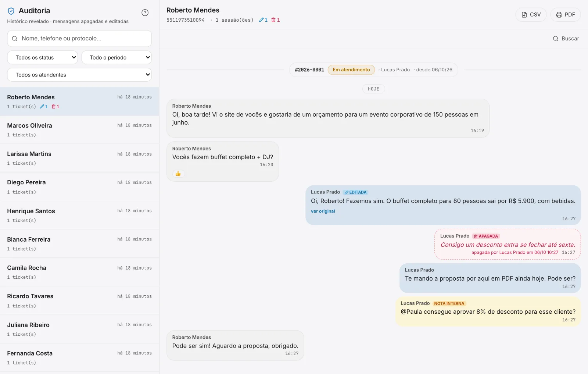Click 'apagada por Lucas Prado em 06/10' note
The image size is (588, 374).
coord(515,253)
